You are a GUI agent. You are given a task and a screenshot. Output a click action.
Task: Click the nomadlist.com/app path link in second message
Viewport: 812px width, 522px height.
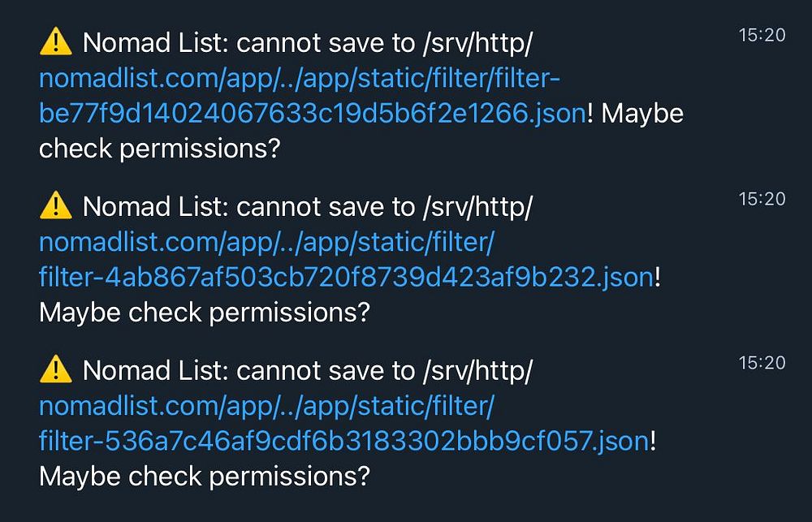tap(266, 243)
